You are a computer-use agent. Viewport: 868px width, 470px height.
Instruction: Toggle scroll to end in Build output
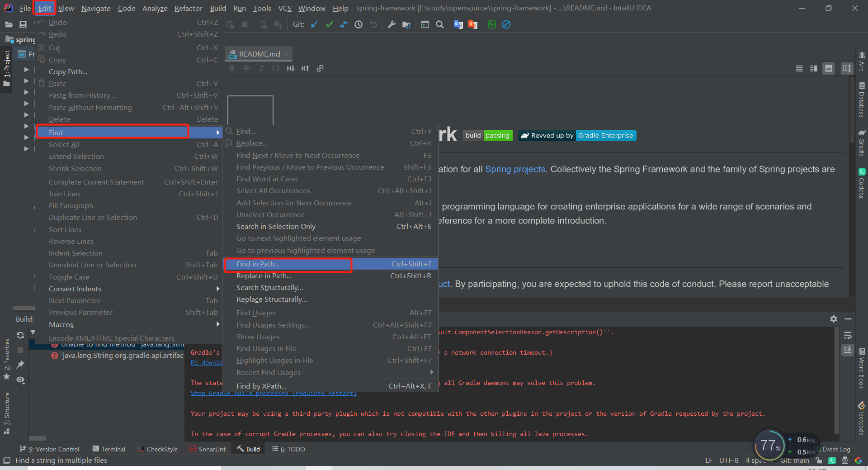tap(848, 350)
